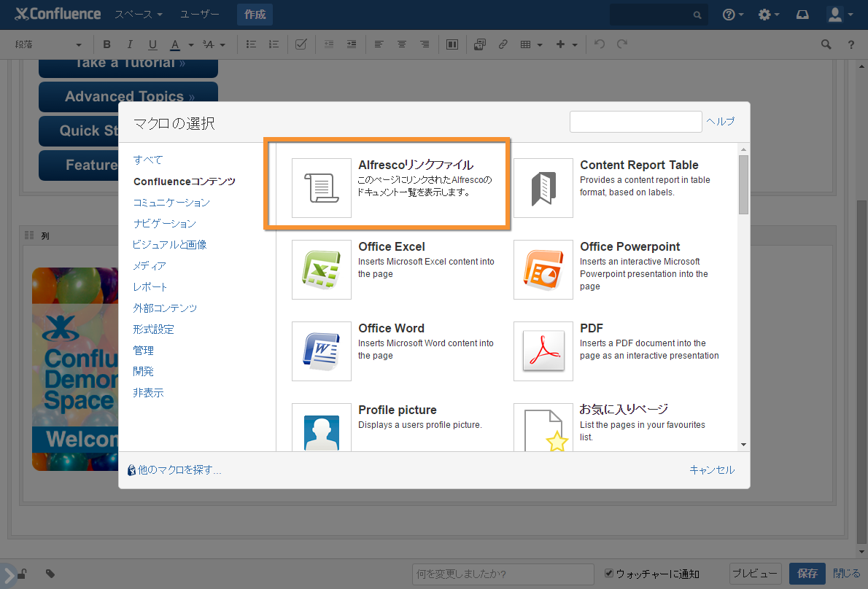Click the macro search input field
The image size is (868, 589).
pos(635,122)
